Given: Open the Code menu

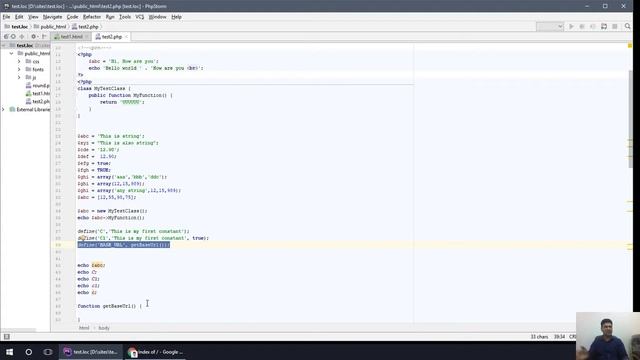Looking at the screenshot, I should pos(72,17).
